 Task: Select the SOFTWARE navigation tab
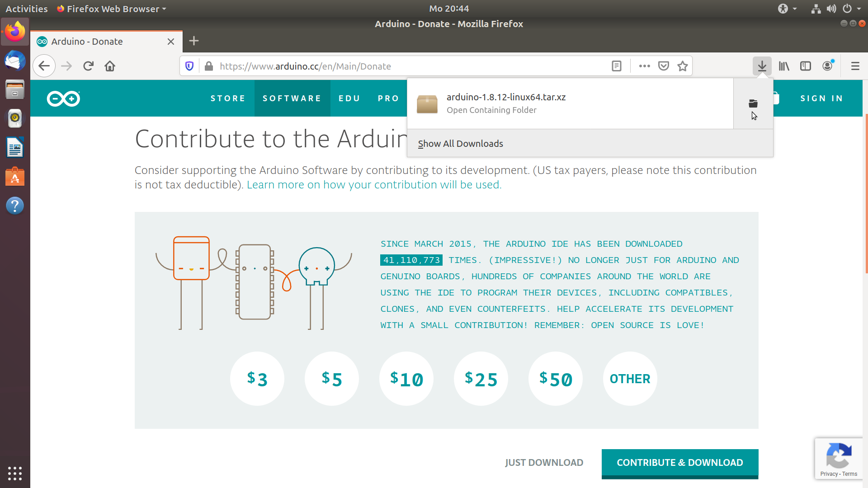pyautogui.click(x=292, y=98)
